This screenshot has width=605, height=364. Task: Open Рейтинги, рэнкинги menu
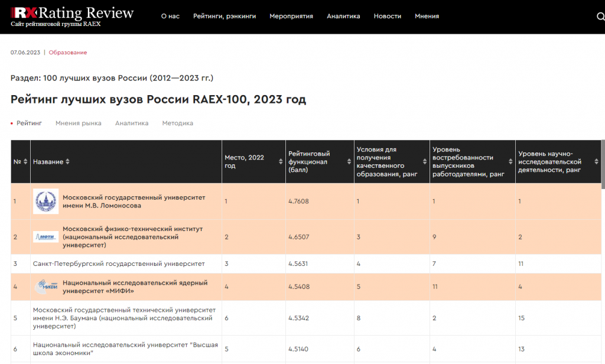point(225,16)
